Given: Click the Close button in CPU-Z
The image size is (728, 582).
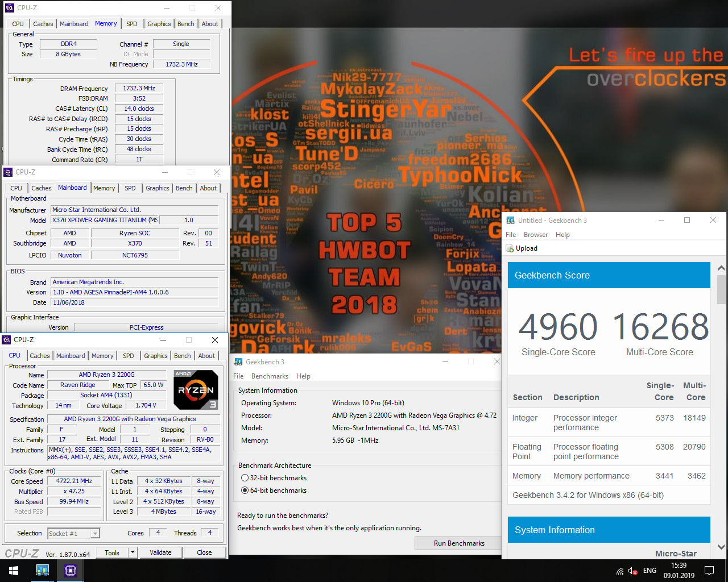Looking at the screenshot, I should point(204,552).
